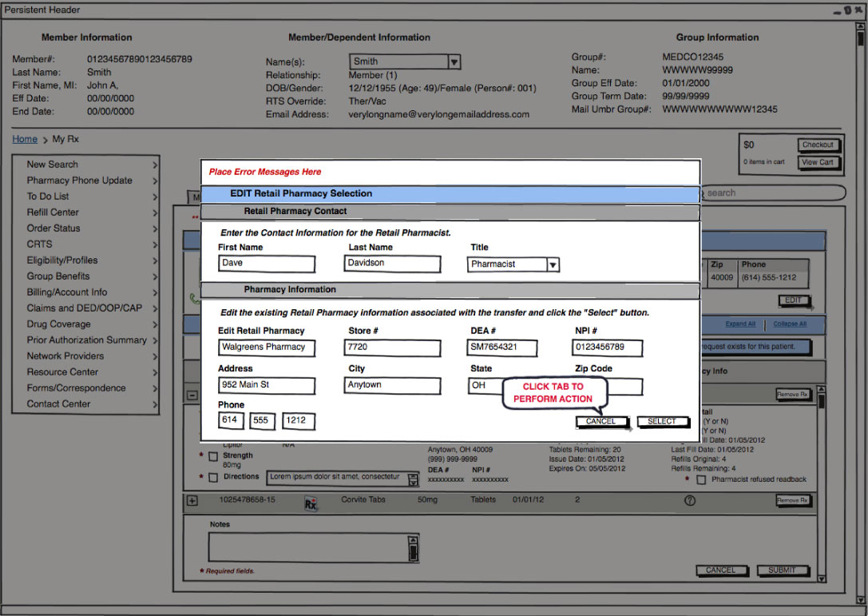Click the search box
The height and width of the screenshot is (616, 868).
click(774, 193)
